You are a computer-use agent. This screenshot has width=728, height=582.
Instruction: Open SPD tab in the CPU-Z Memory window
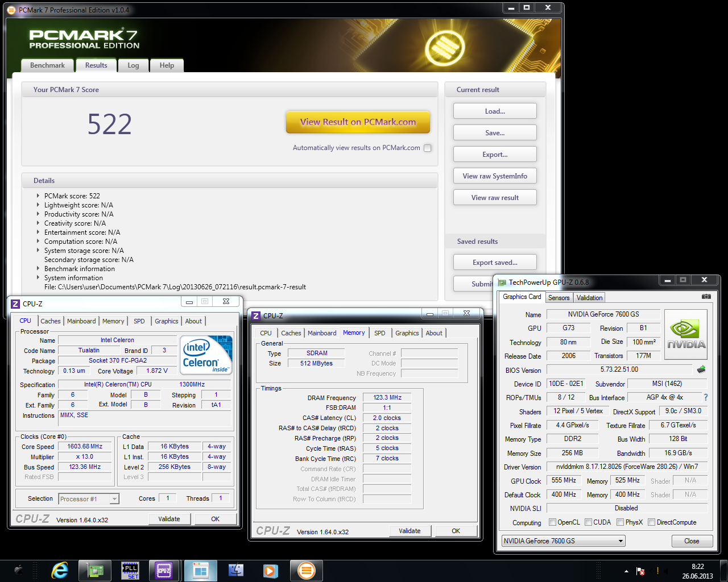380,333
